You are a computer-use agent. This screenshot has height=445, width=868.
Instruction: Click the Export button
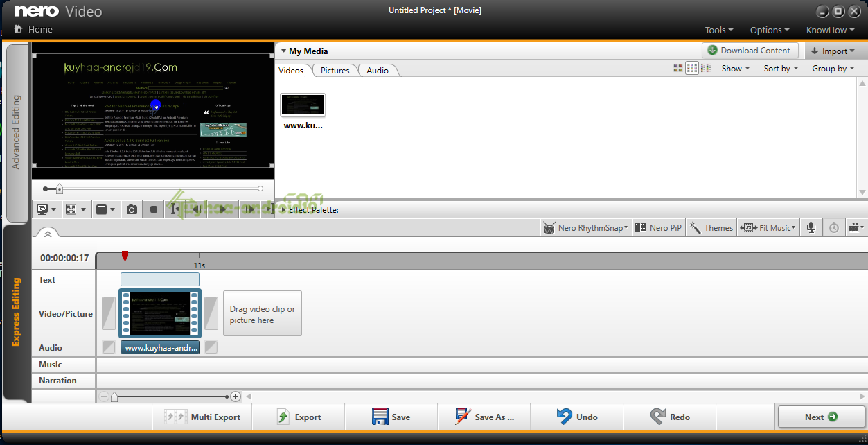point(299,417)
